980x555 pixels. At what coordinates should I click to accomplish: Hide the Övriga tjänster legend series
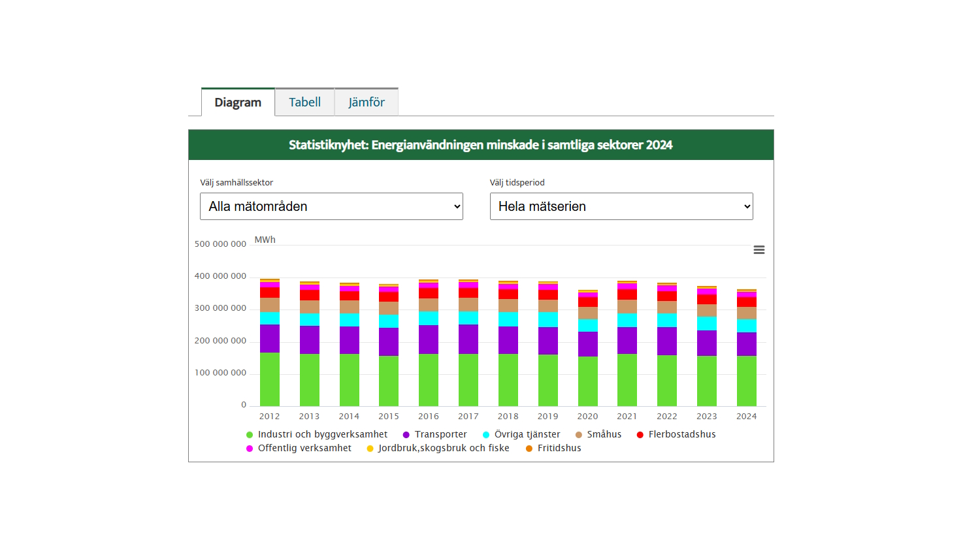pyautogui.click(x=527, y=434)
